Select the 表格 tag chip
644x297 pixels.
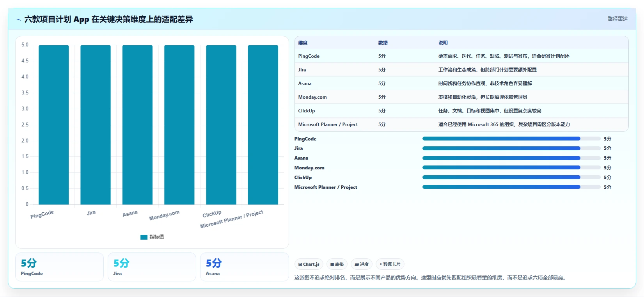pyautogui.click(x=337, y=264)
